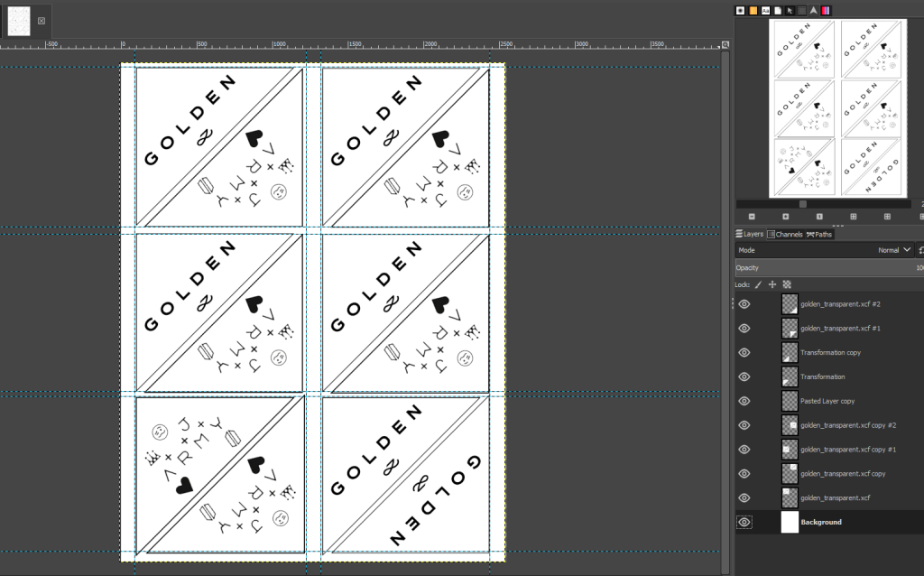
Task: Open the Gradients tab icon
Action: click(x=825, y=10)
